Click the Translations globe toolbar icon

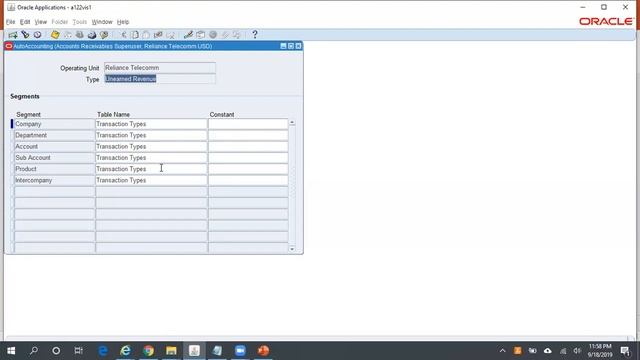(x=213, y=35)
